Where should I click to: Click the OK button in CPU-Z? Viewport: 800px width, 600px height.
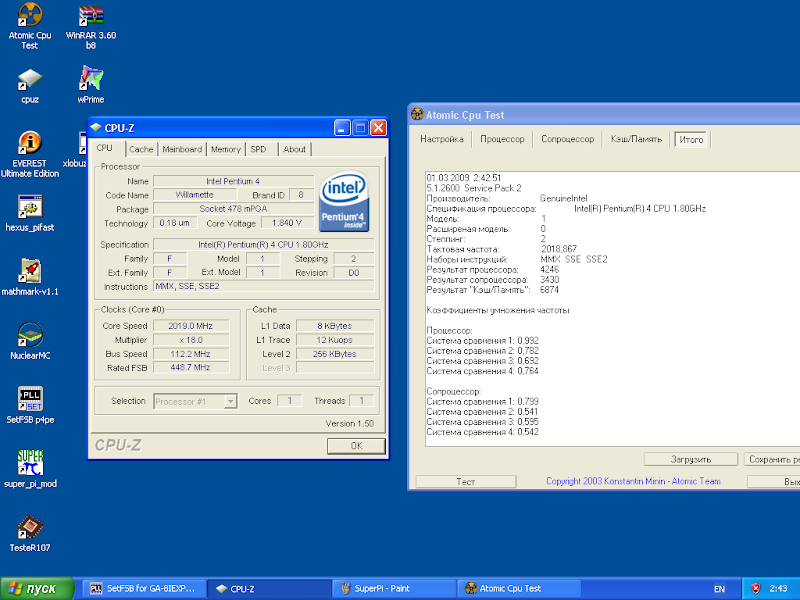coord(356,446)
